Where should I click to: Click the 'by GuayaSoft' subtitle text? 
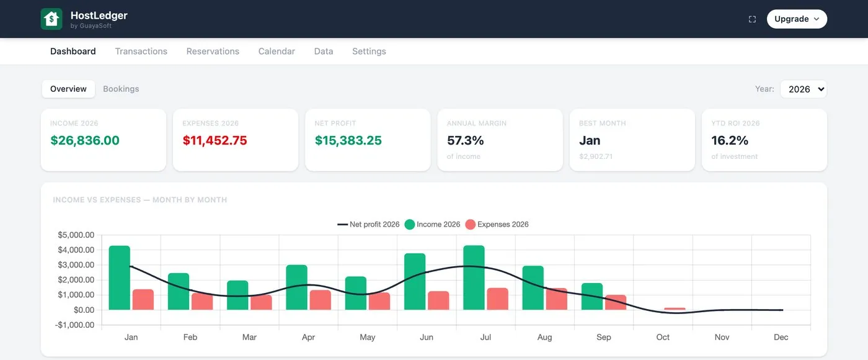[91, 26]
